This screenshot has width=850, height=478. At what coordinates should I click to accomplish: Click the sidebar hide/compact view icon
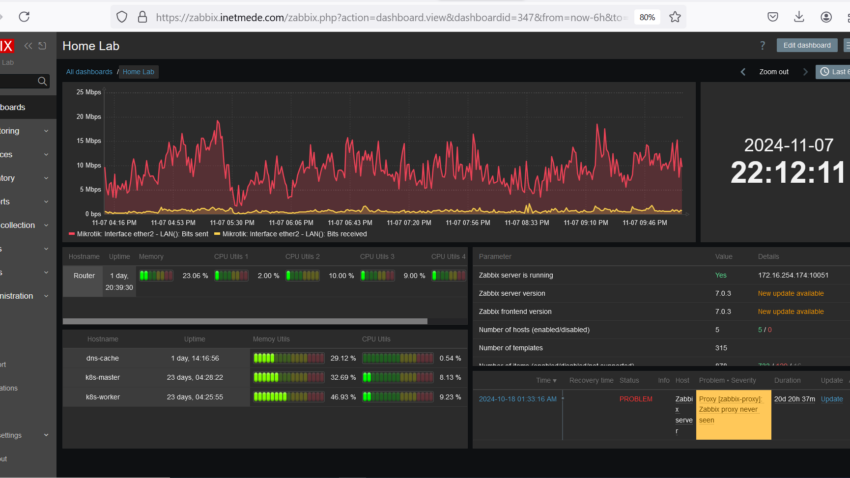tap(42, 46)
